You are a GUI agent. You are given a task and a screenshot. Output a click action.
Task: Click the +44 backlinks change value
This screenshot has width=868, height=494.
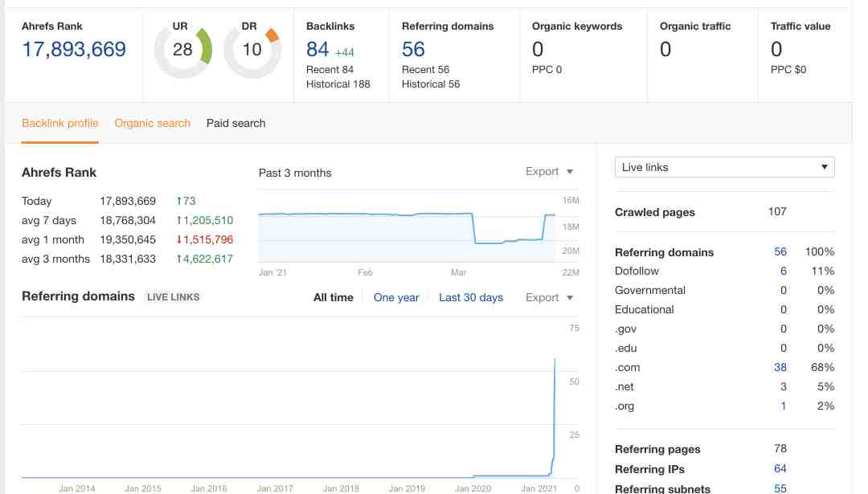coord(344,52)
